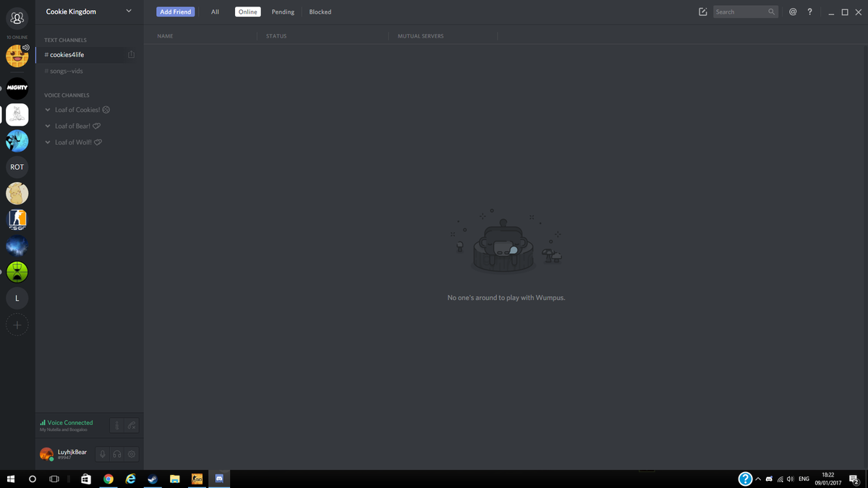Open user settings gear
The height and width of the screenshot is (488, 868).
coord(132,455)
